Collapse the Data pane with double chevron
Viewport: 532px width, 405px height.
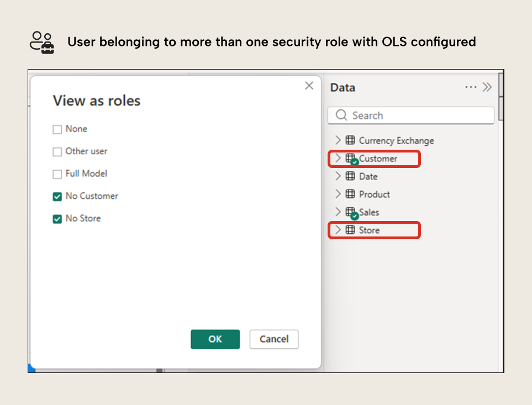pos(487,87)
